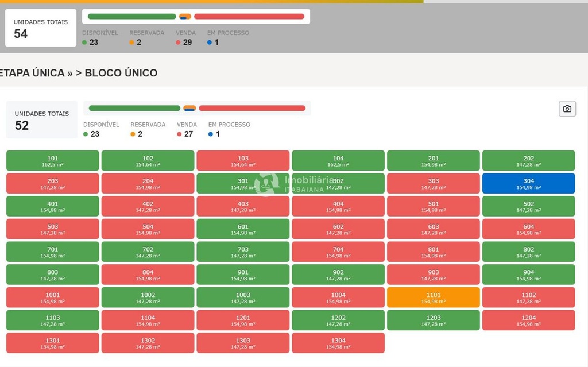Click the 'BLOCO ÚNICO' heading text

121,73
